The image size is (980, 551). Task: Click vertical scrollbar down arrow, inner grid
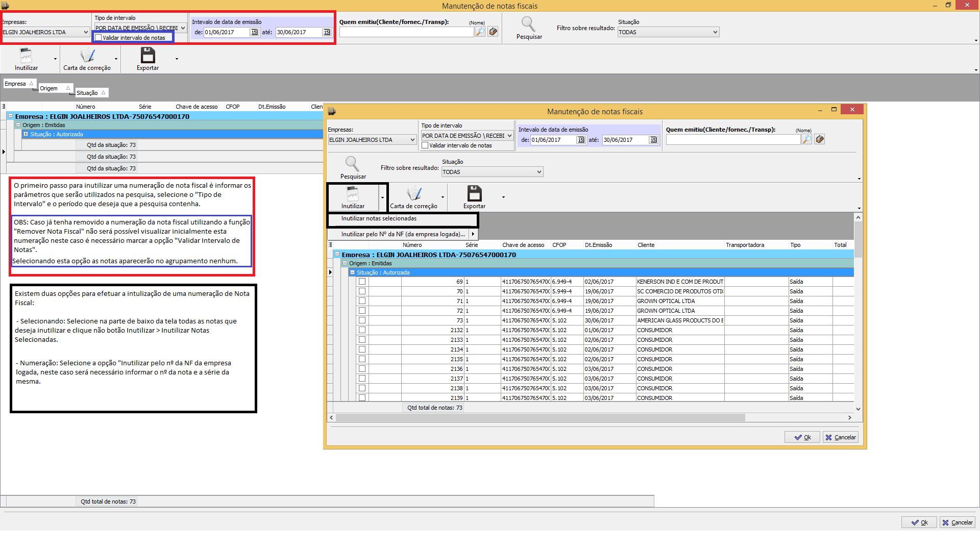click(858, 409)
